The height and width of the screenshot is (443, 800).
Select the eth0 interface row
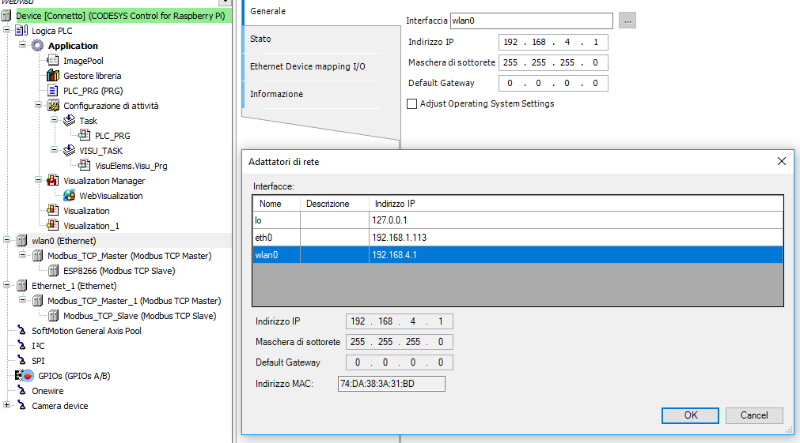(x=518, y=238)
